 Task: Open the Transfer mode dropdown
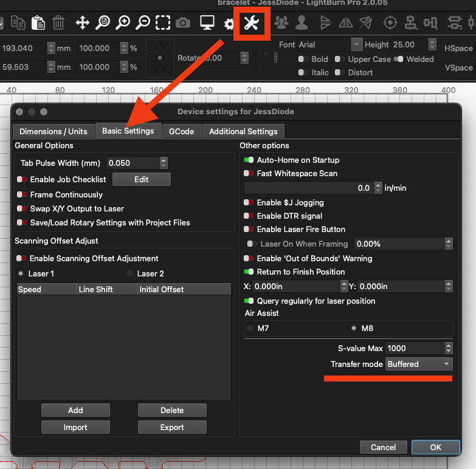(419, 364)
